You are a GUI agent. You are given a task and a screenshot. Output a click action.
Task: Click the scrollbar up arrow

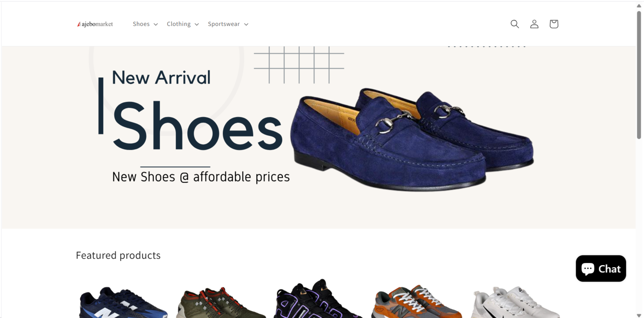639,6
